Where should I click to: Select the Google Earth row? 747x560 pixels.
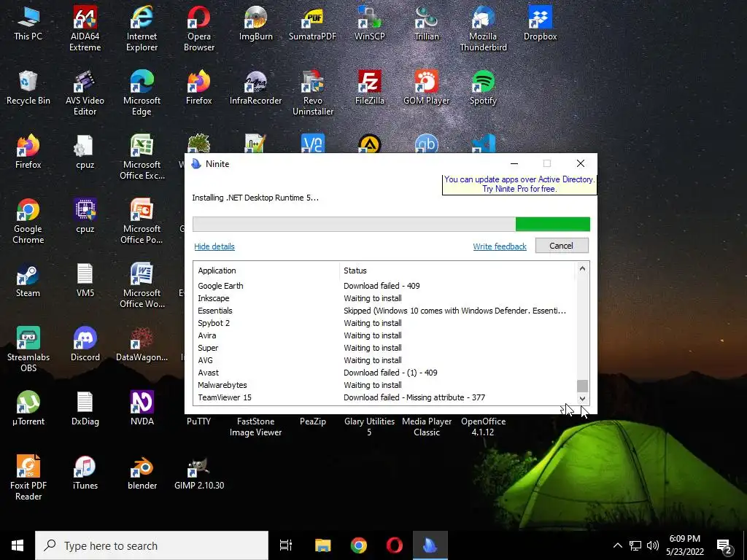click(x=385, y=286)
